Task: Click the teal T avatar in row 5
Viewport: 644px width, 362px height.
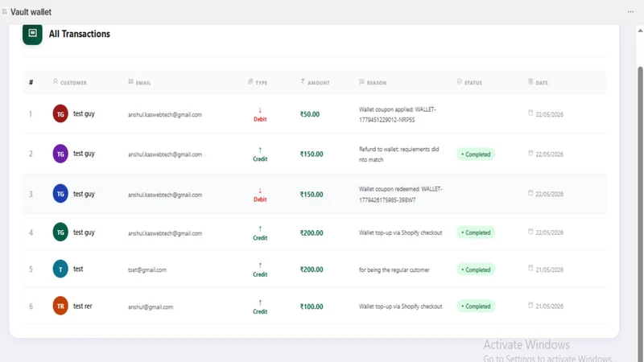Action: coord(60,269)
